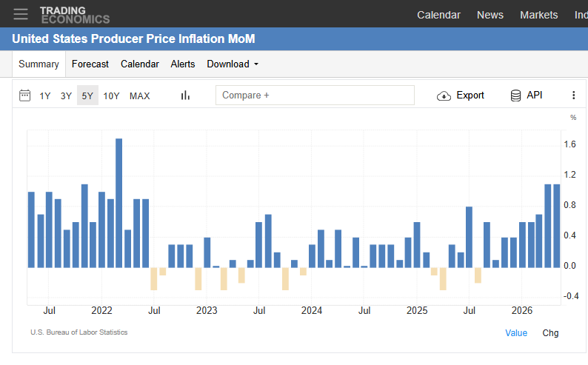
Task: Click the Export button label
Action: tap(470, 96)
